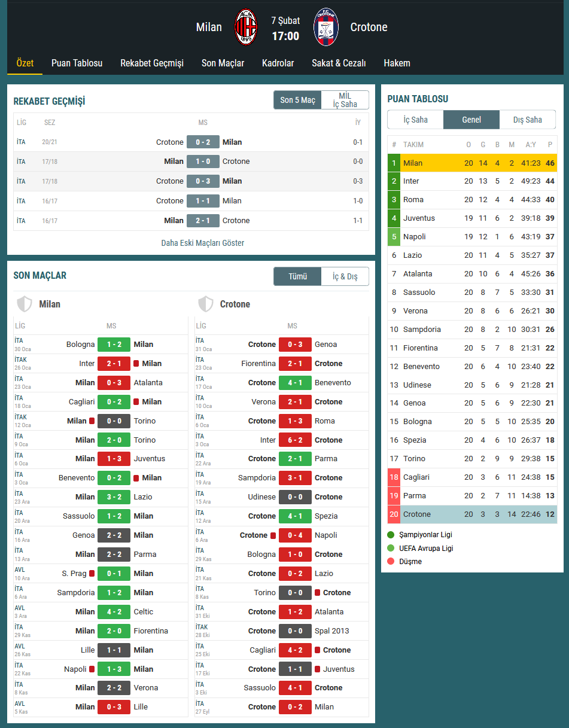The height and width of the screenshot is (728, 569).
Task: Click the red card icon in the Crotone 0-4 Napoli row
Action: (x=273, y=535)
